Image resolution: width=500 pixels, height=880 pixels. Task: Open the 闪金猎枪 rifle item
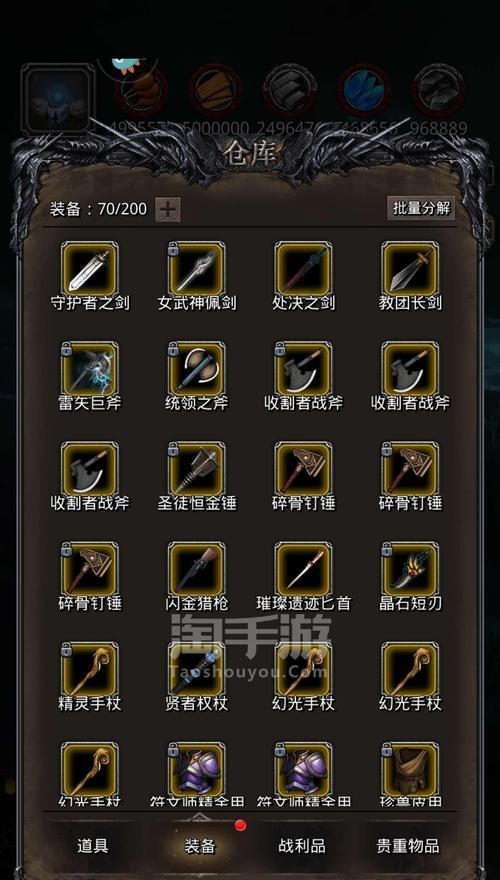pos(196,570)
